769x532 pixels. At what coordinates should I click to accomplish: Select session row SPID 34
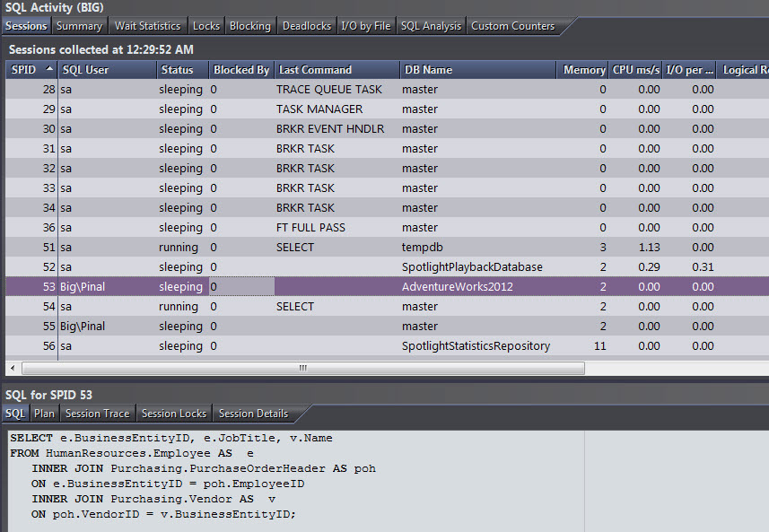[388, 207]
